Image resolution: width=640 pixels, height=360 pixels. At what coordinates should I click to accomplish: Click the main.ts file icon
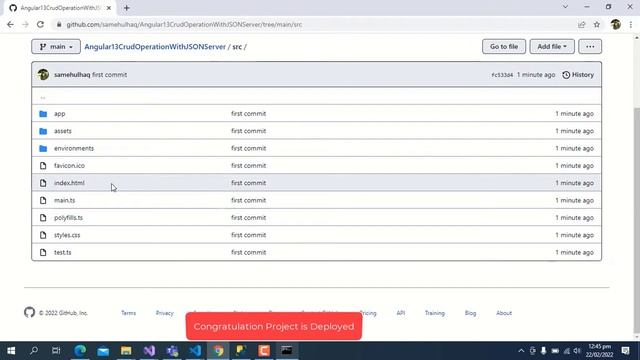pos(43,200)
